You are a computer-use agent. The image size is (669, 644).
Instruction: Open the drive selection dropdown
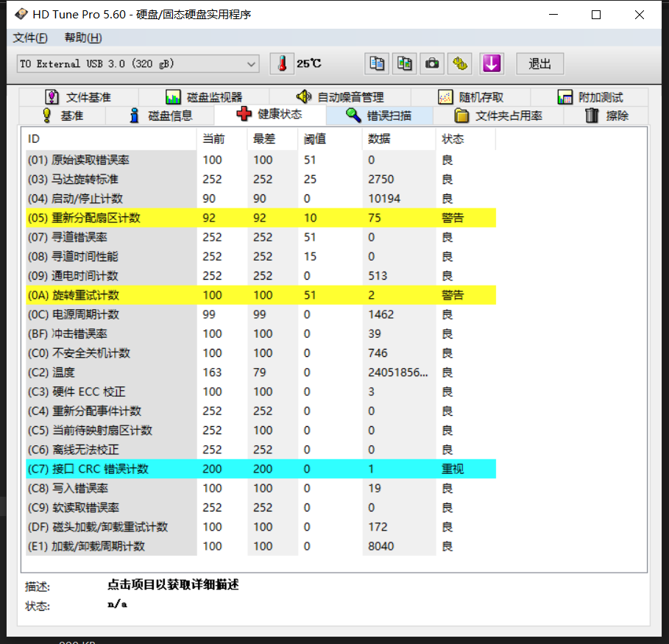[x=138, y=64]
